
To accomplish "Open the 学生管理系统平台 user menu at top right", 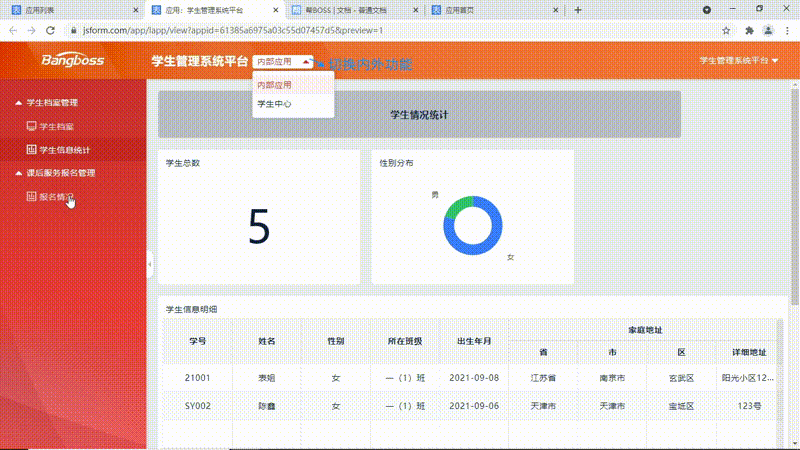I will pos(739,61).
